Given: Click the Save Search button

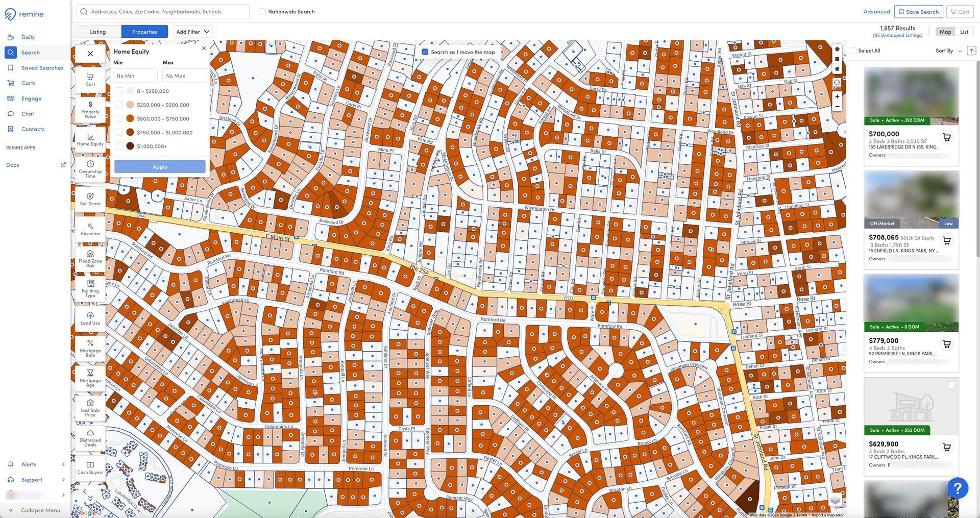Looking at the screenshot, I should point(918,11).
